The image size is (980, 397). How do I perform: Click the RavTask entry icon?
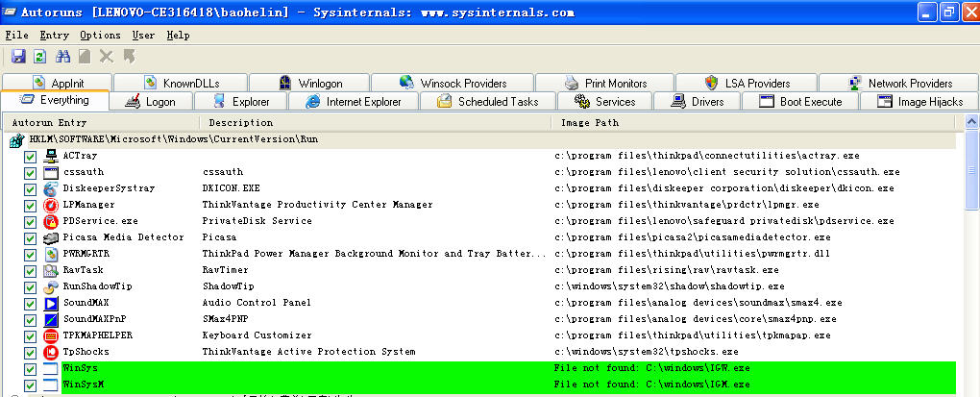click(x=51, y=270)
